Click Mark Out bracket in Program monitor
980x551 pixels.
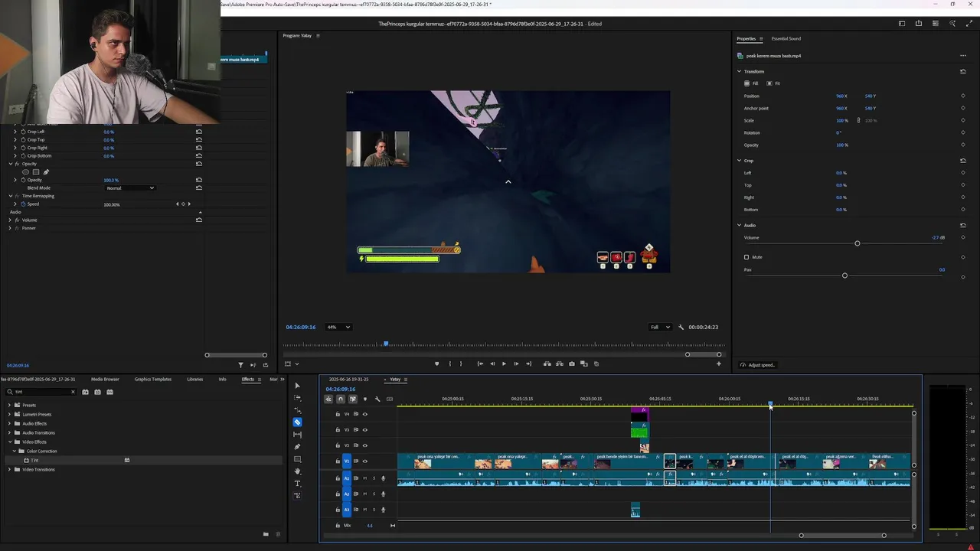tap(461, 364)
